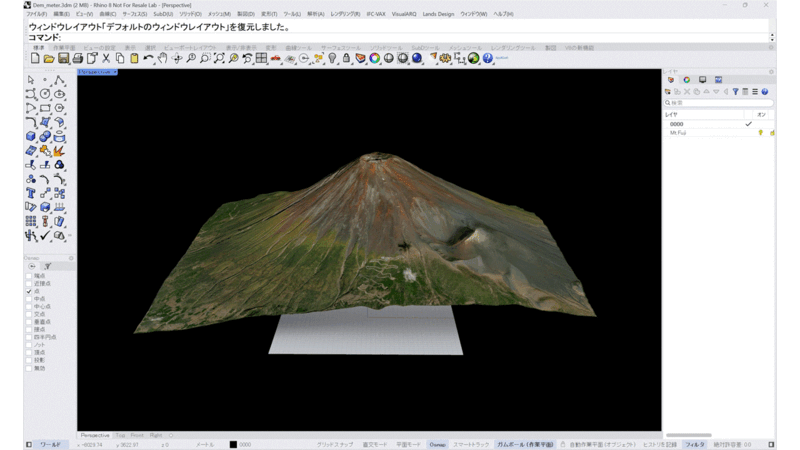800x450 pixels.
Task: Cut selection with scissors icon
Action: 106,59
